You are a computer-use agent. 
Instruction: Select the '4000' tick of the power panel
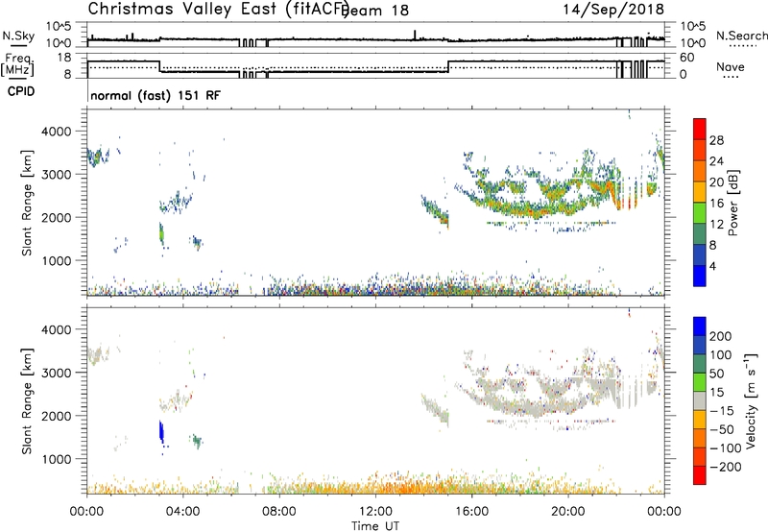57,132
